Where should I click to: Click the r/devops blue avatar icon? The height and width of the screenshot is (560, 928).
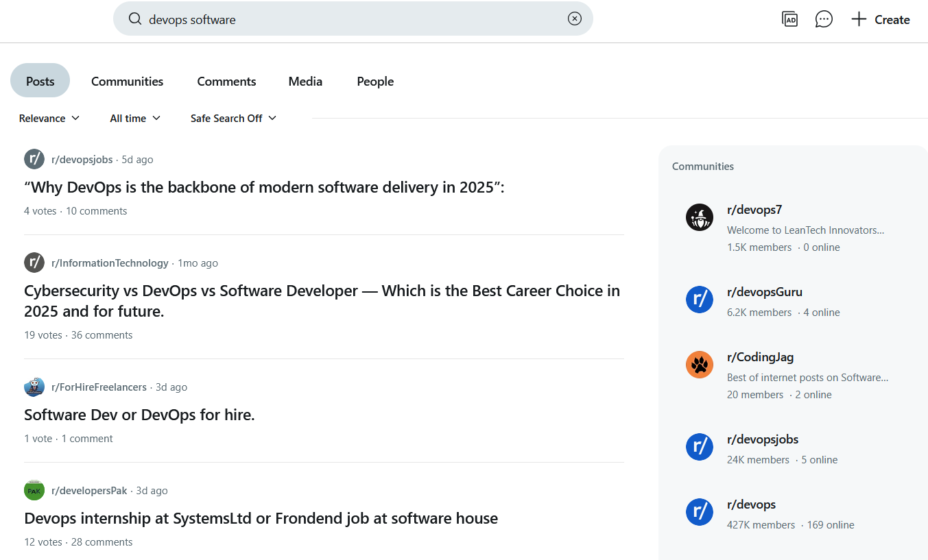click(x=700, y=512)
